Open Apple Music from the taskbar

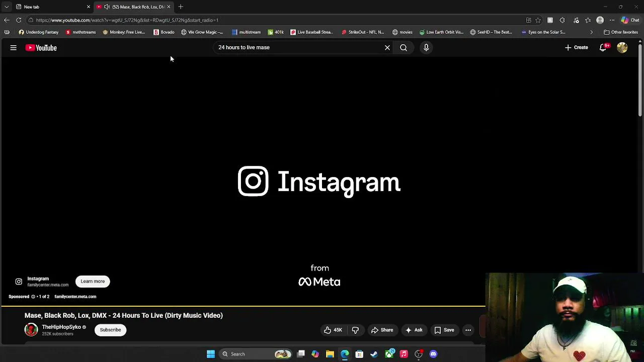[x=404, y=354]
